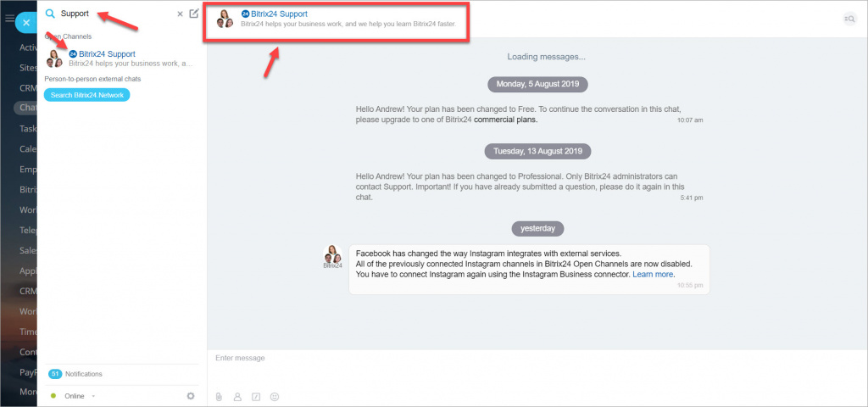Click the Search Bitrix24.Network button
868x407 pixels.
pos(87,95)
